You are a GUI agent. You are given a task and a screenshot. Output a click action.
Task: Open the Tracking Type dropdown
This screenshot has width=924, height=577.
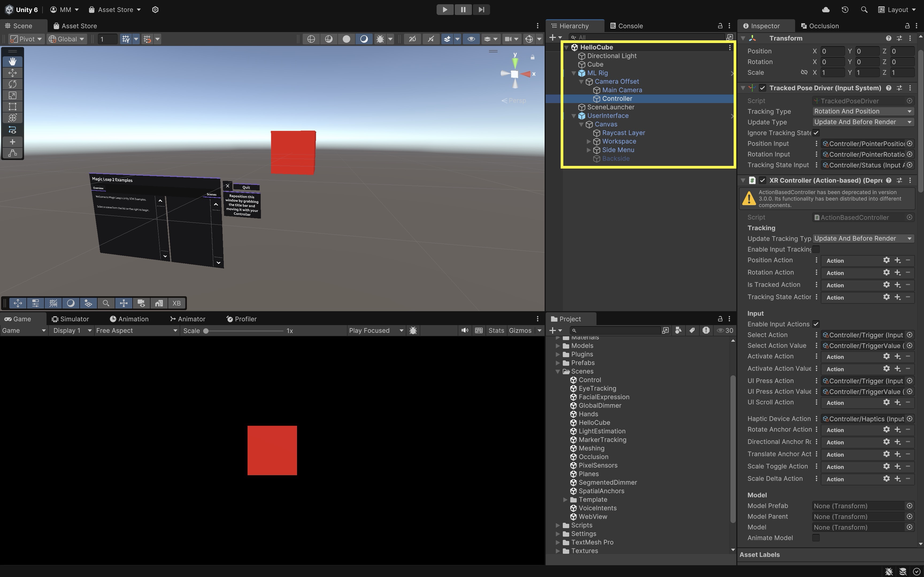tap(862, 111)
